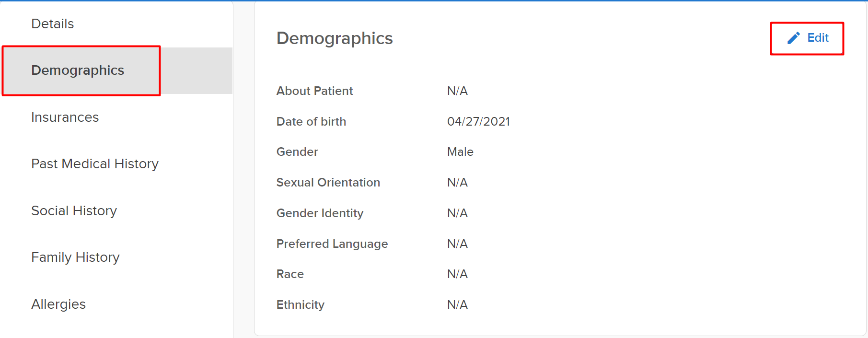
Task: Click the Date of birth label
Action: pos(311,122)
